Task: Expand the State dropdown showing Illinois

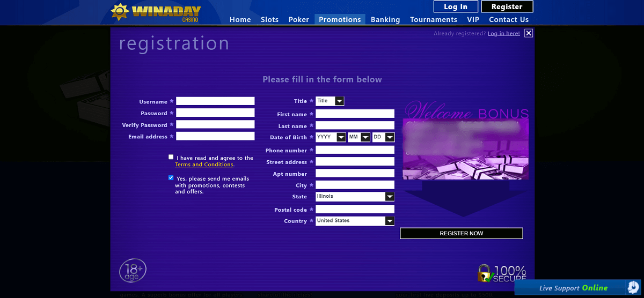Action: coord(355,197)
